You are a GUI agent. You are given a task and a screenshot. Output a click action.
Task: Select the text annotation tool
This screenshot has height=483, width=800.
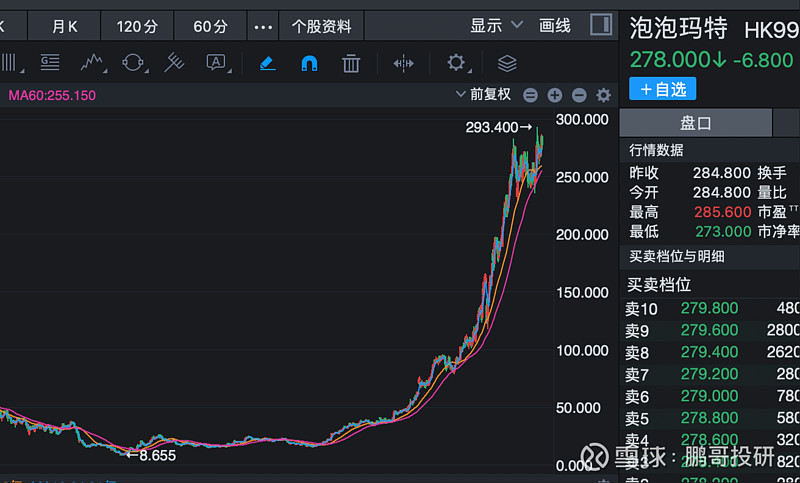217,63
